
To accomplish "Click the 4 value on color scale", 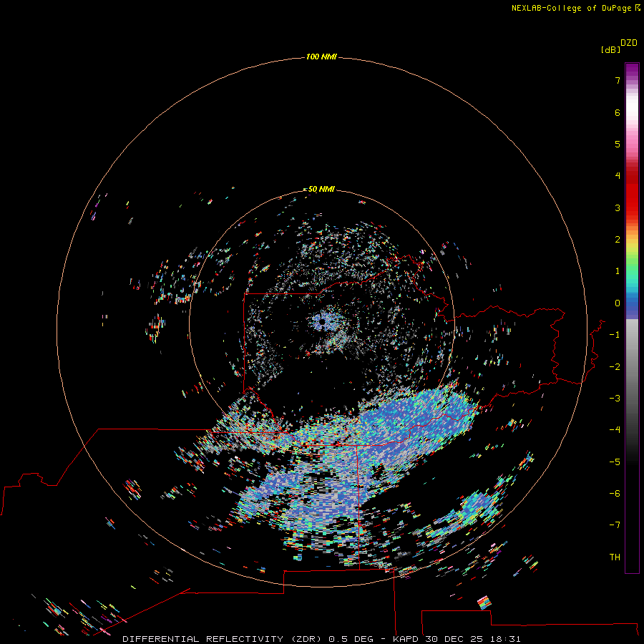I will tap(618, 176).
